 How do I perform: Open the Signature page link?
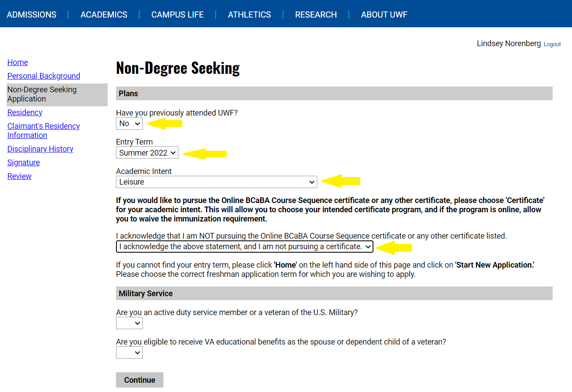[23, 163]
